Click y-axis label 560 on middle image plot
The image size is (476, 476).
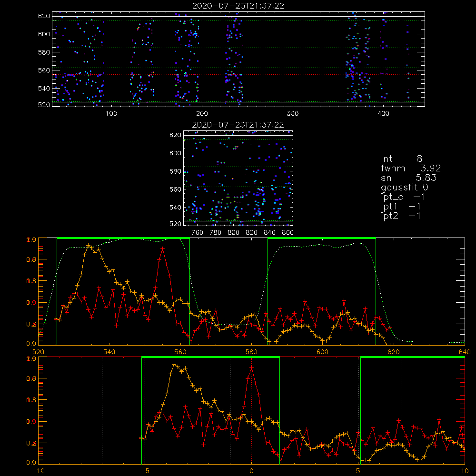click(175, 189)
